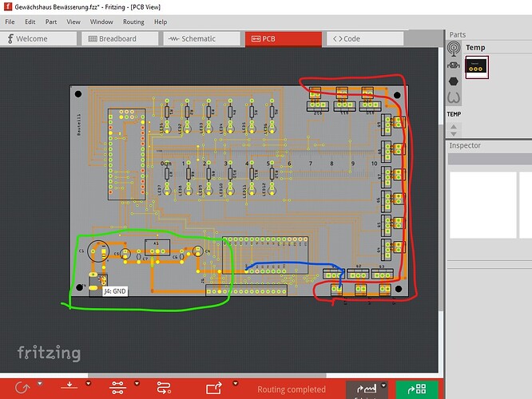Viewport: 532px width, 399px height.
Task: Click the Parts panel title
Action: tap(458, 34)
